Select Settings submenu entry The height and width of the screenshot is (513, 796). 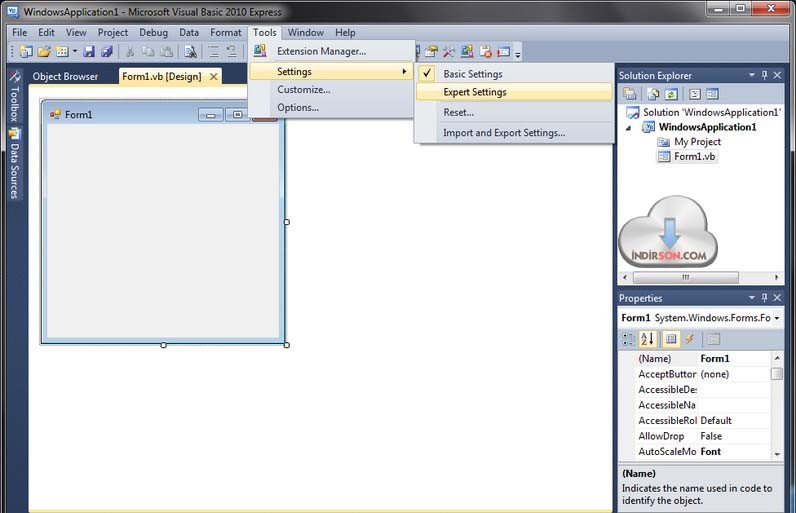tap(331, 72)
